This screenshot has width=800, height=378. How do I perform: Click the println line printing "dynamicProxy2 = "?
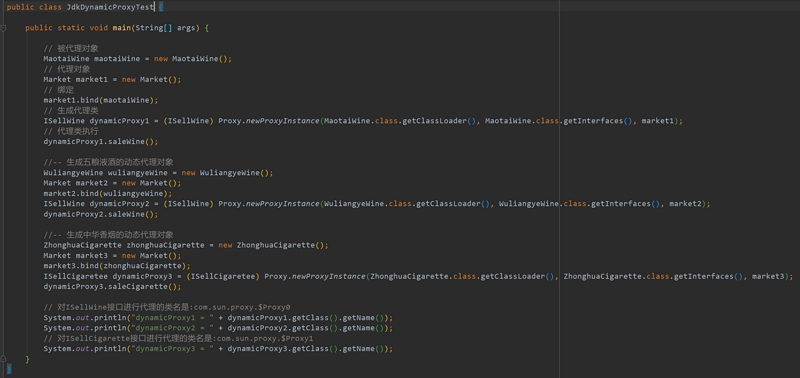tap(218, 328)
